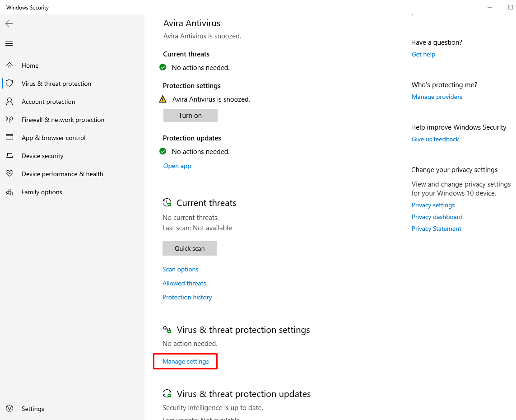Start a Quick scan
The width and height of the screenshot is (516, 420).
(x=189, y=248)
